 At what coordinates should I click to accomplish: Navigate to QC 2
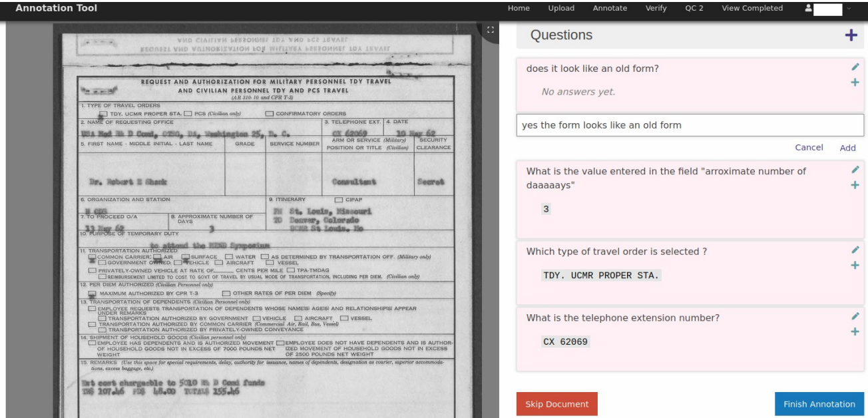click(694, 9)
